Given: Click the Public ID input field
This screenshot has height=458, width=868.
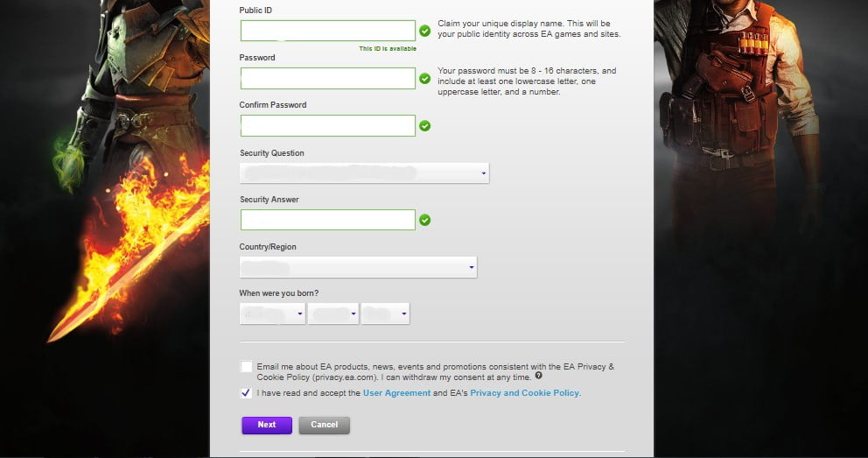Looking at the screenshot, I should pos(328,31).
